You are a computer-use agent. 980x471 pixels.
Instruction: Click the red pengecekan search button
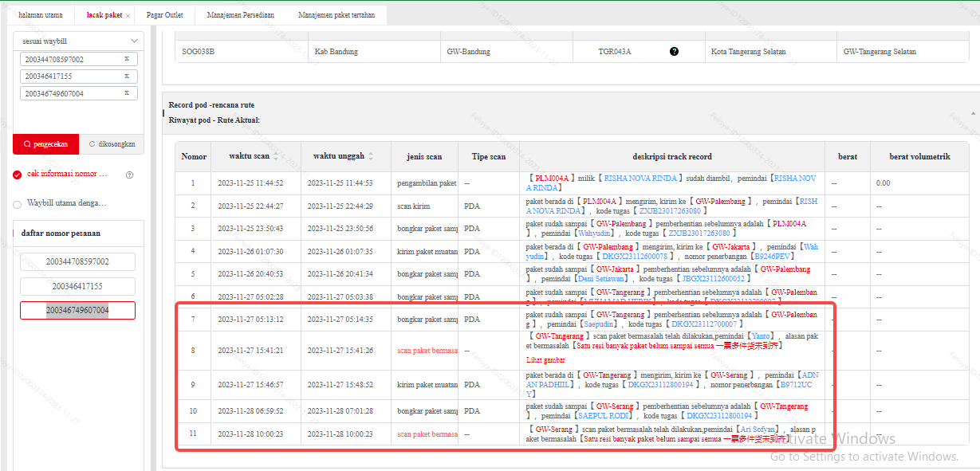pyautogui.click(x=45, y=144)
